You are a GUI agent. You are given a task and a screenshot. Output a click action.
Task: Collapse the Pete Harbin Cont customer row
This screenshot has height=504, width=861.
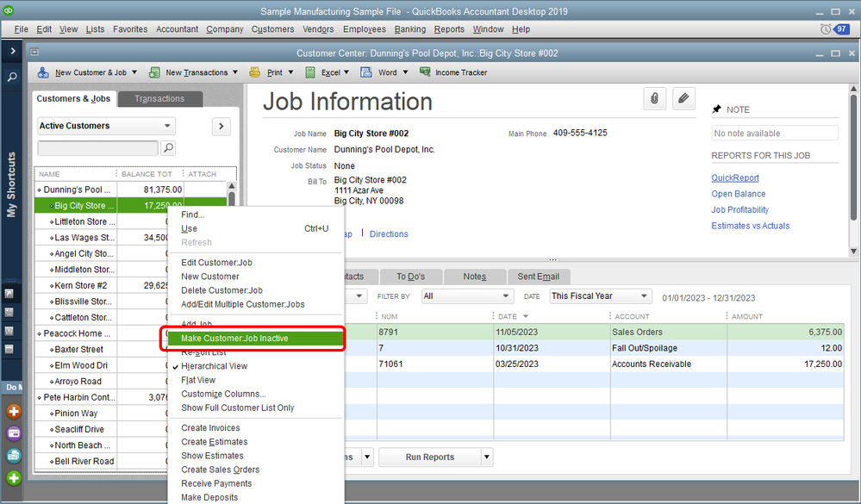pos(40,397)
